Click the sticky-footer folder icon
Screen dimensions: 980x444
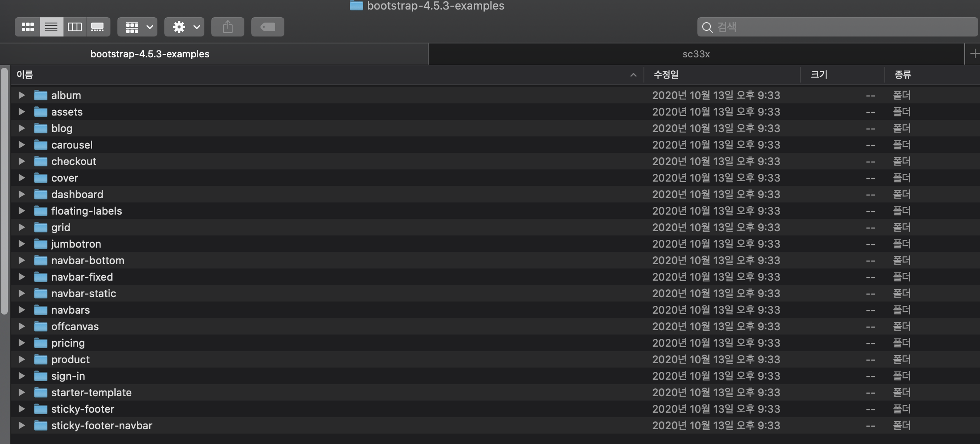click(41, 409)
